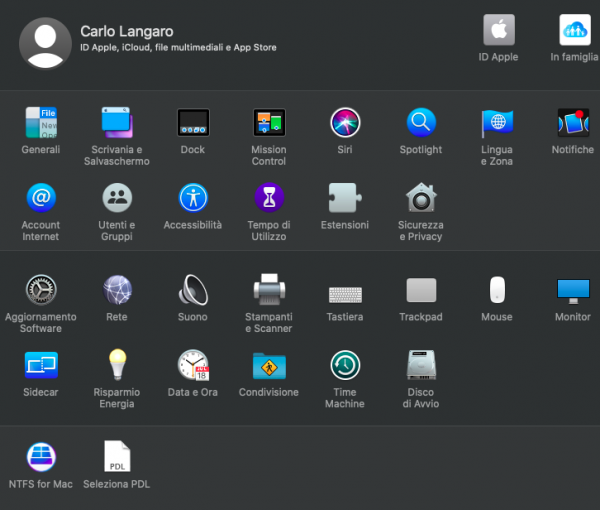Click the Carlo Langaro account name

(x=127, y=31)
